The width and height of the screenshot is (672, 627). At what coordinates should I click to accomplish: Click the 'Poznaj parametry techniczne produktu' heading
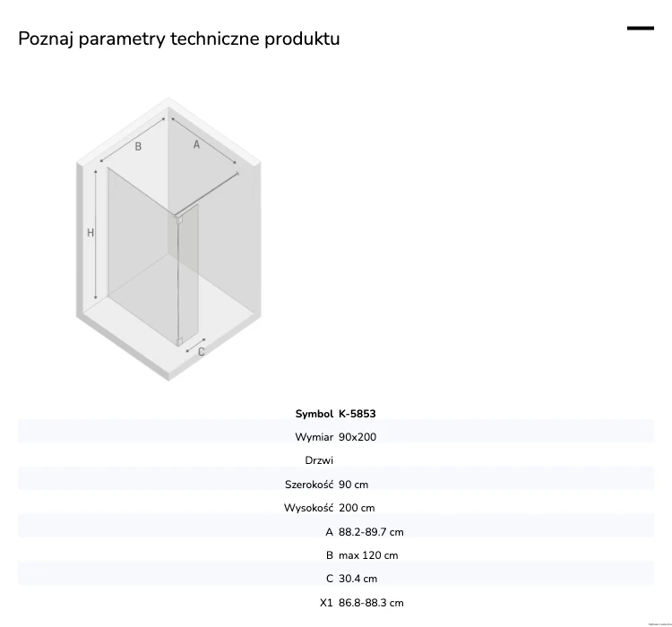point(179,39)
